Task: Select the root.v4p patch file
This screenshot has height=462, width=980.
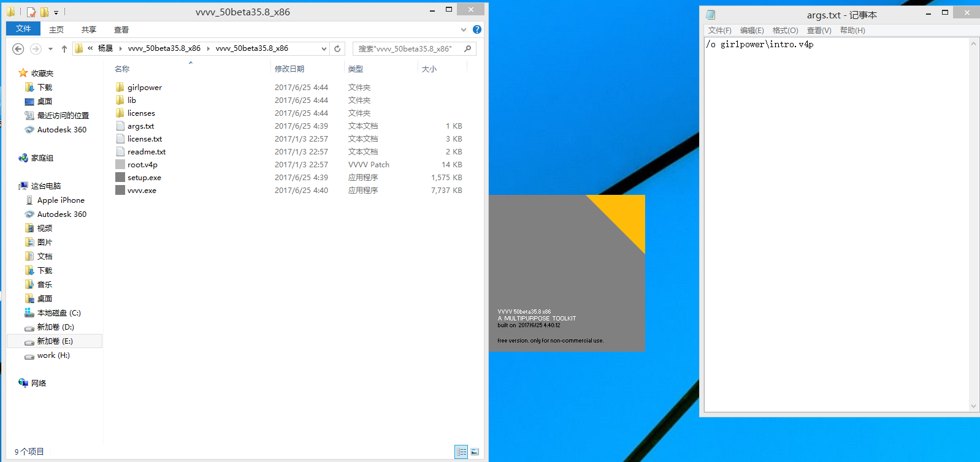Action: 142,165
